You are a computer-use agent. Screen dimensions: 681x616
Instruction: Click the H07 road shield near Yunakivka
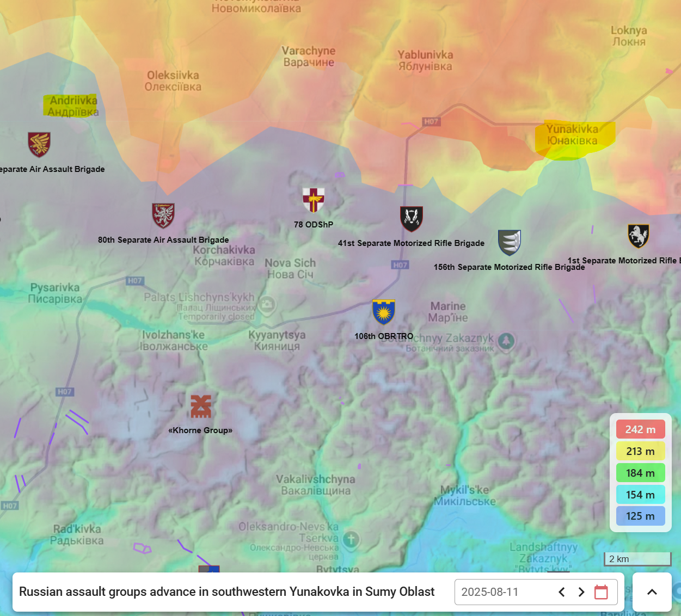[x=431, y=121]
